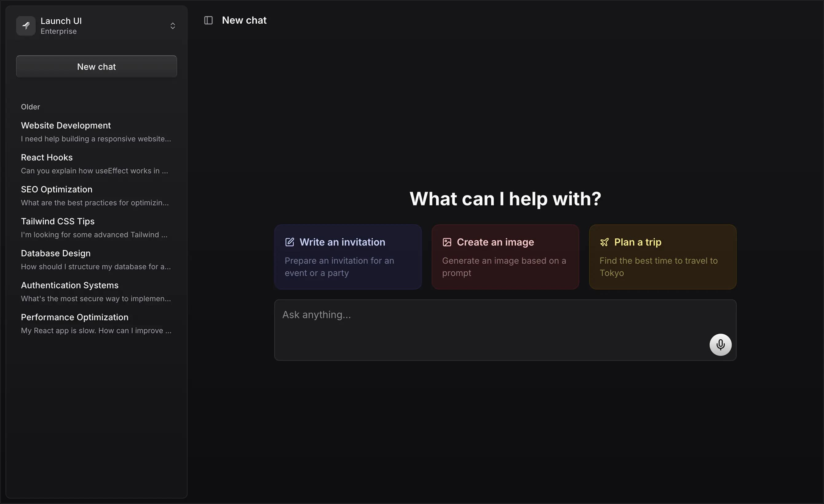Viewport: 824px width, 504px height.
Task: Click 'I'm looking for some advanced Tailwind' preview
Action: [94, 234]
